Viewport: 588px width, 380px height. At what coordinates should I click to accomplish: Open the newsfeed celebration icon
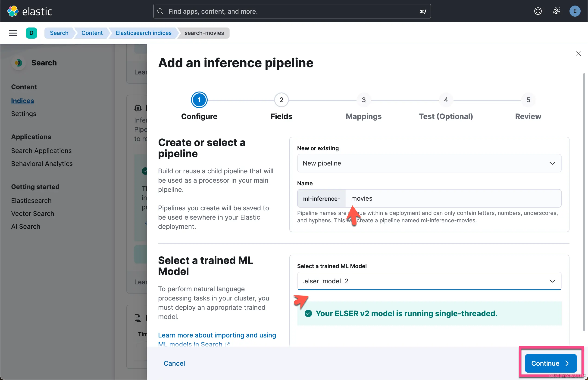click(x=556, y=11)
